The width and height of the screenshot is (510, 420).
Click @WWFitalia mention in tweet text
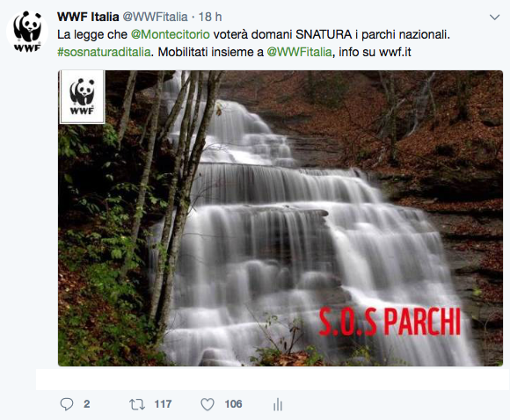(299, 52)
